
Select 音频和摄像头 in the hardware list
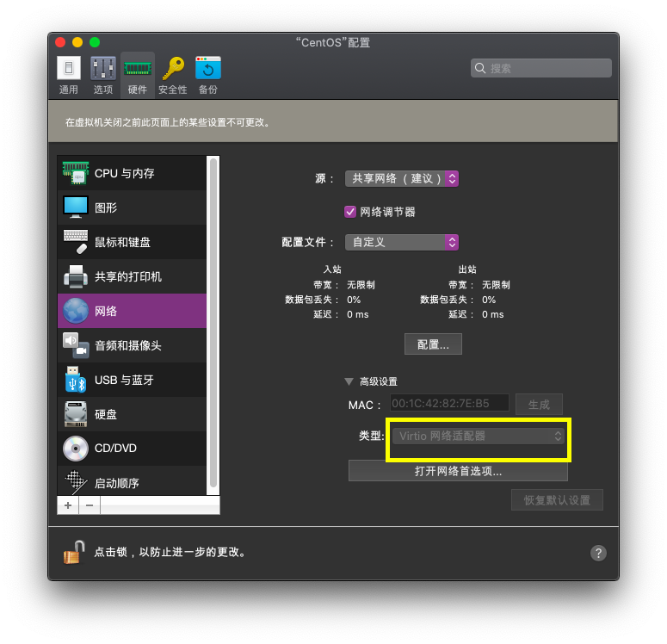click(132, 345)
